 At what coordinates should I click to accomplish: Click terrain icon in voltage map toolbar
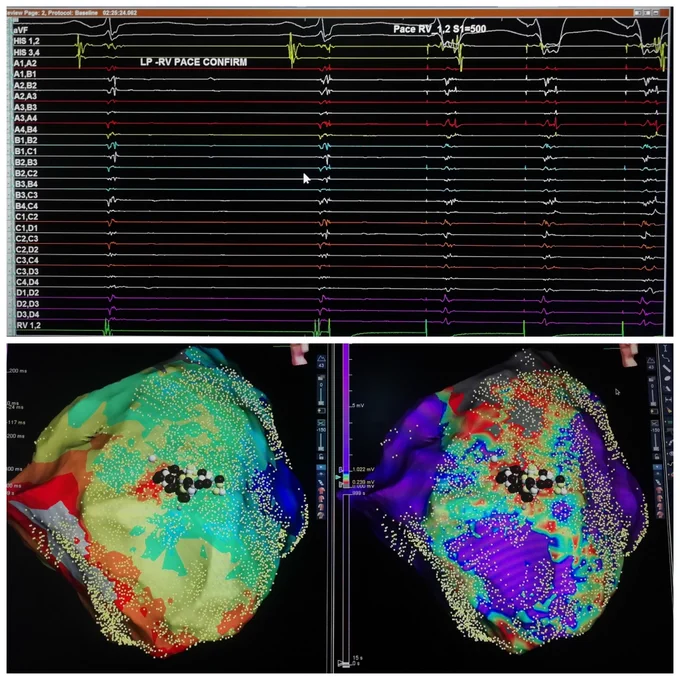click(651, 361)
